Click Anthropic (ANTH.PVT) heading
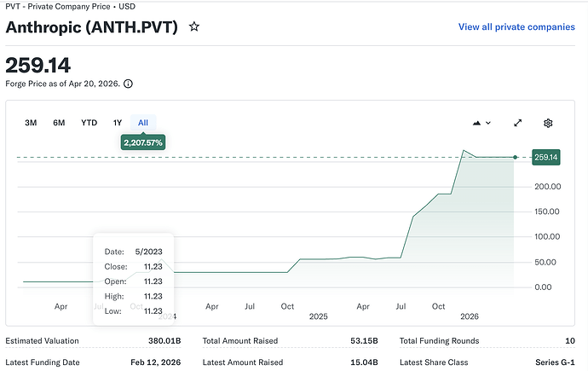The width and height of the screenshot is (588, 371). coord(92,27)
